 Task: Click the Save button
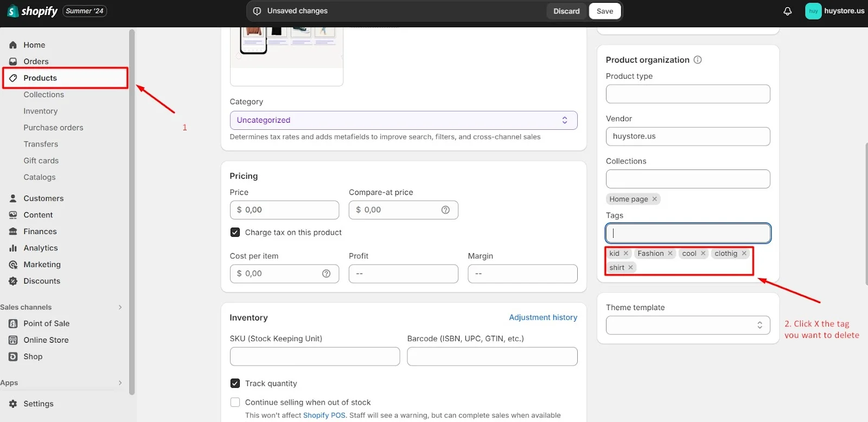604,11
